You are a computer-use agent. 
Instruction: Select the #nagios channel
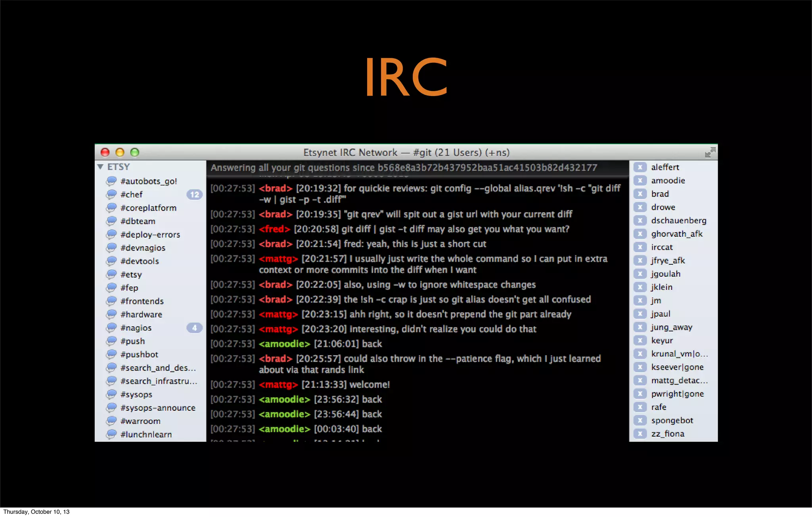pos(136,328)
